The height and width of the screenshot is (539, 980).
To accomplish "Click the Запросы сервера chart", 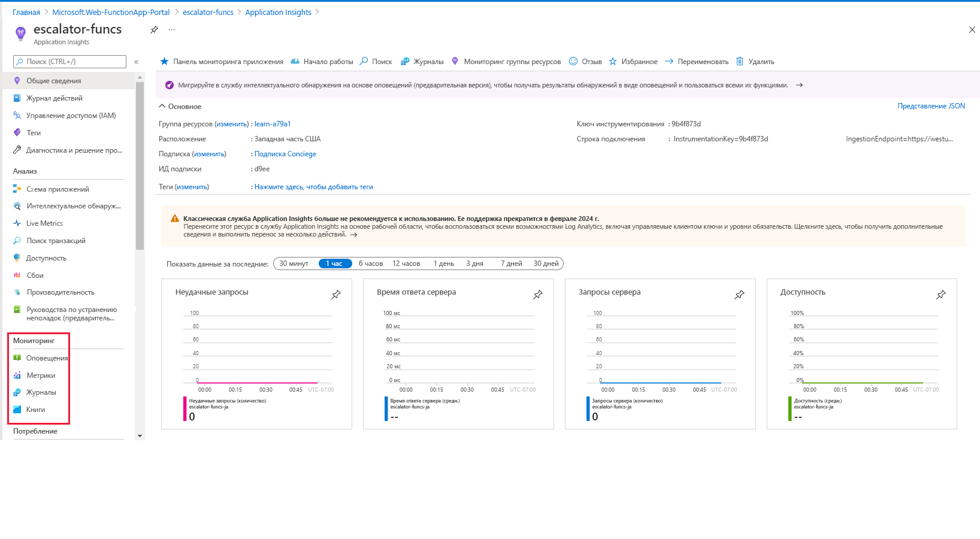I will [x=660, y=354].
